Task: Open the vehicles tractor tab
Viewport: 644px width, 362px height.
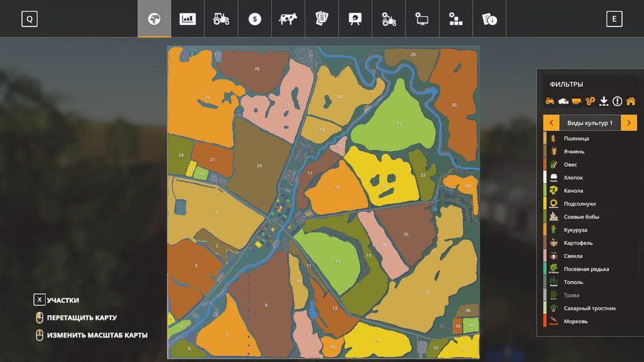Action: [221, 18]
